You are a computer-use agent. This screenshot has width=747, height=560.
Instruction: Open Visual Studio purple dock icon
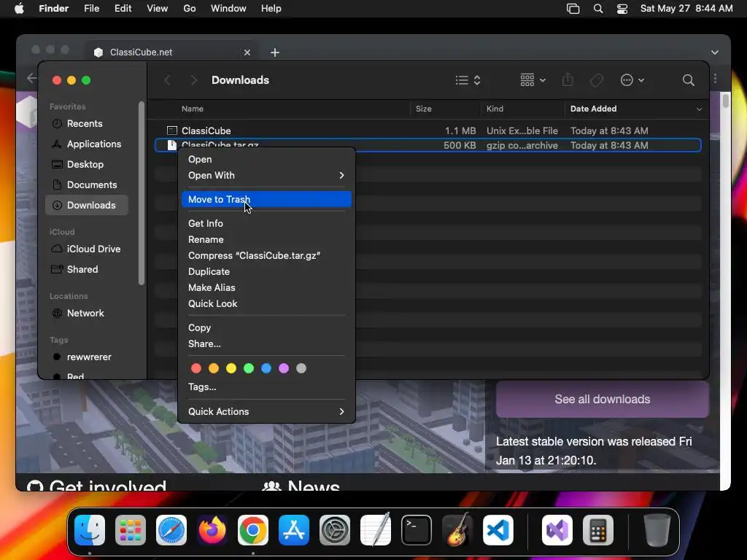coord(557,530)
